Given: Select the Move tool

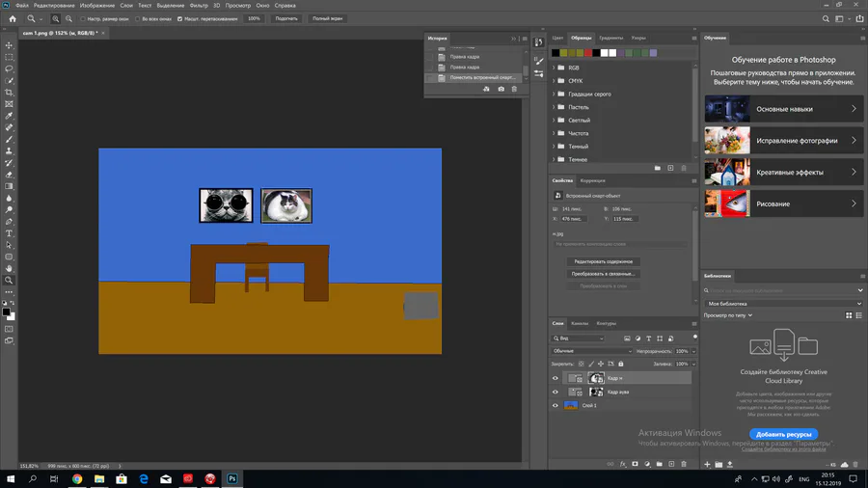Looking at the screenshot, I should pos(9,45).
